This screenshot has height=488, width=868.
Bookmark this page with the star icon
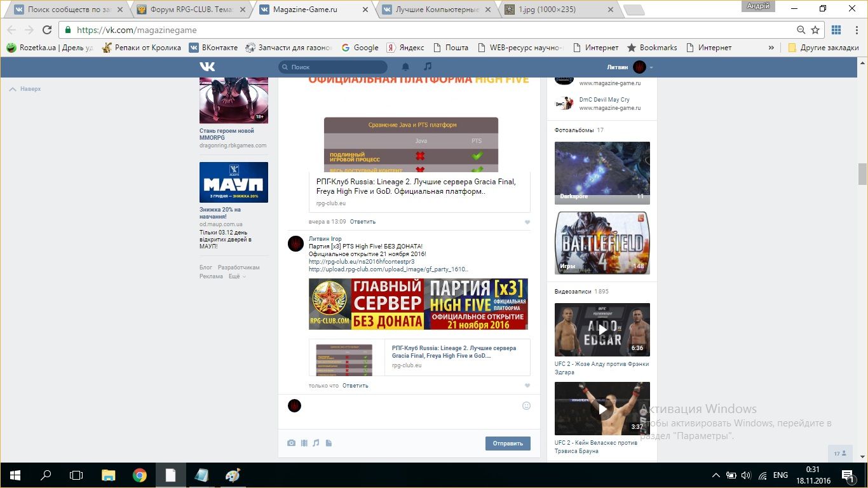[817, 30]
